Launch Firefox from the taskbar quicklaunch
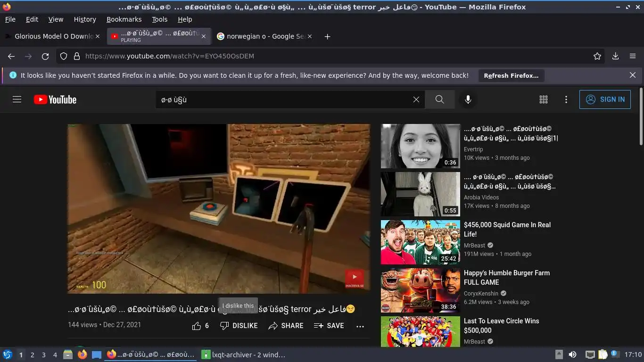The image size is (644, 362). (82, 354)
